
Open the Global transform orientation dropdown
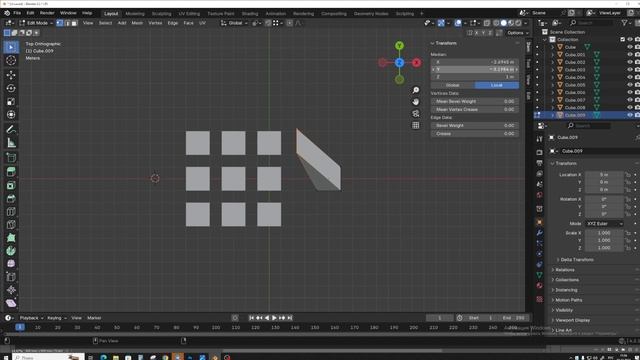point(234,23)
